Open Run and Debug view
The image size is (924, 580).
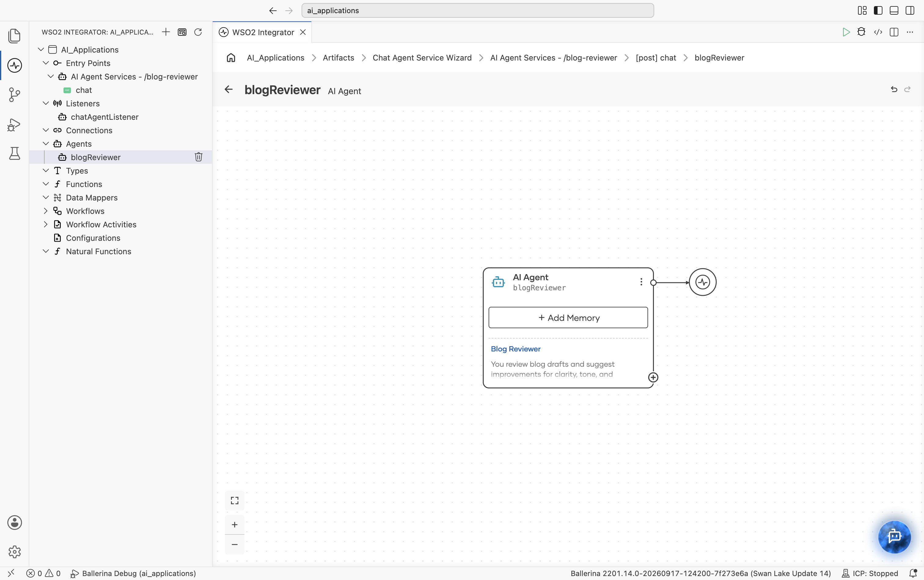[14, 125]
